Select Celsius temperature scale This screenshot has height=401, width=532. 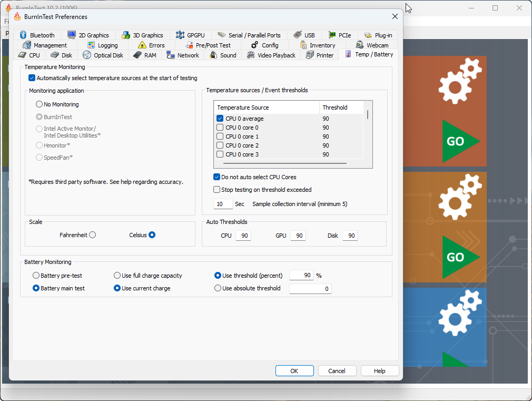[x=152, y=234]
